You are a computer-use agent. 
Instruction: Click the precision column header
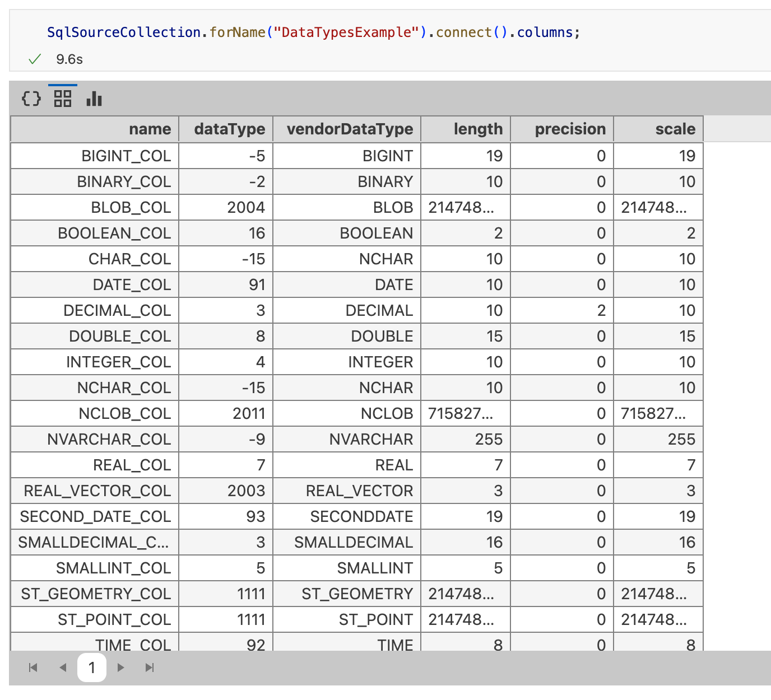(570, 129)
